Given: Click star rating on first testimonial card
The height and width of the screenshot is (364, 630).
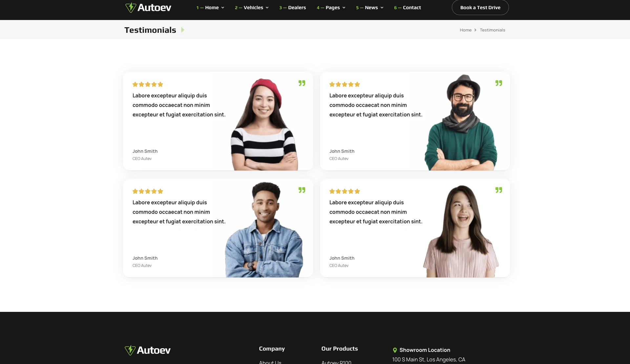Looking at the screenshot, I should tap(148, 84).
